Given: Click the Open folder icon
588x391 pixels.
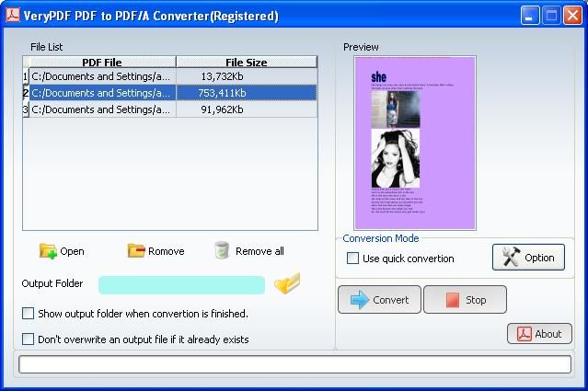Looking at the screenshot, I should pyautogui.click(x=48, y=251).
